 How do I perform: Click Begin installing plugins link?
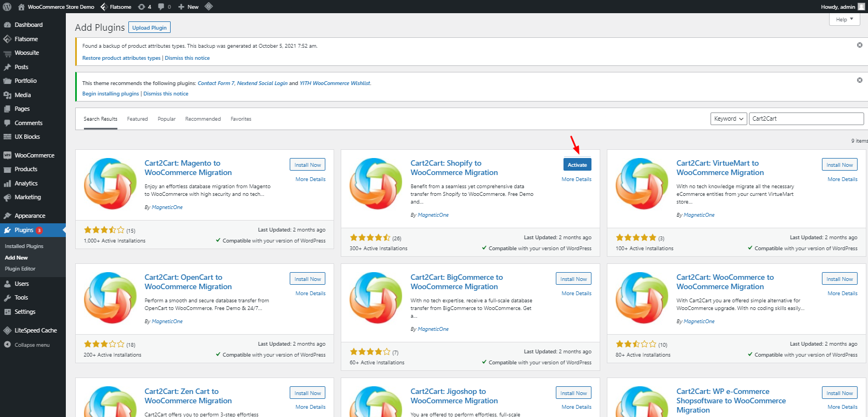(x=111, y=94)
